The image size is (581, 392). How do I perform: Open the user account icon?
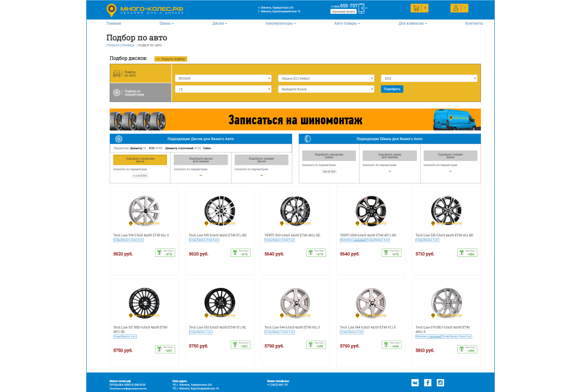456,8
